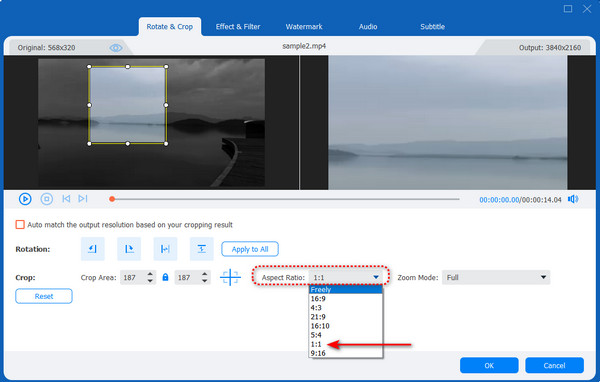Skip to next frame
600x382 pixels.
[83, 199]
